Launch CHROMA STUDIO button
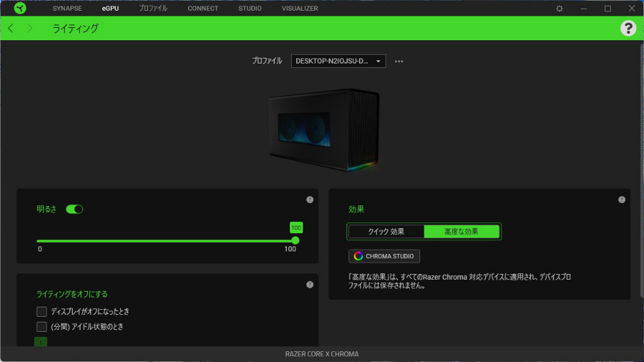The height and width of the screenshot is (362, 644). coord(384,256)
